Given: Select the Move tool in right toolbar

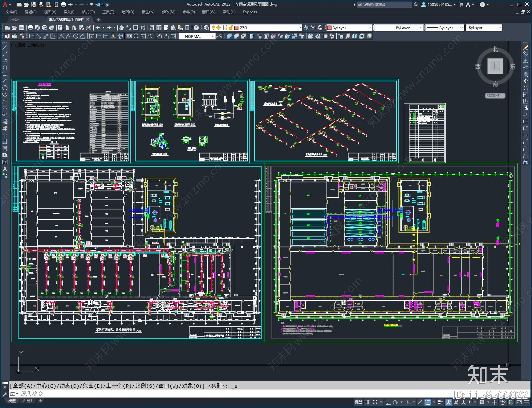Looking at the screenshot, I should click(526, 81).
